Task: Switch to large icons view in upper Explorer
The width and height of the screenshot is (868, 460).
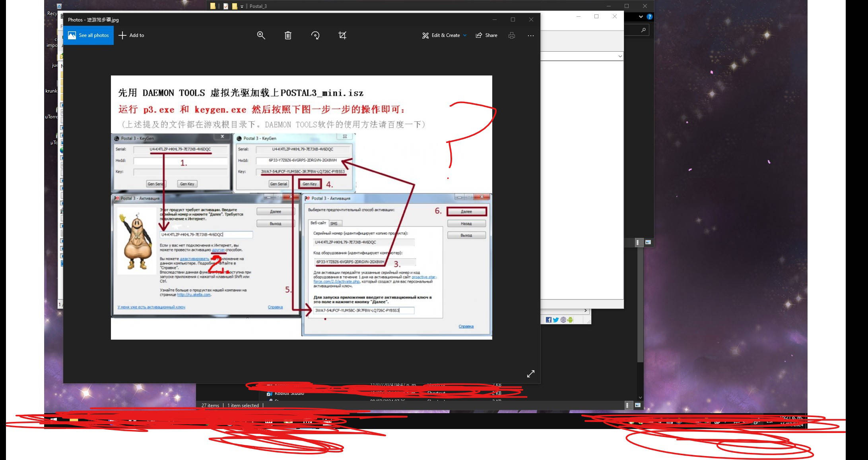Action: 648,242
